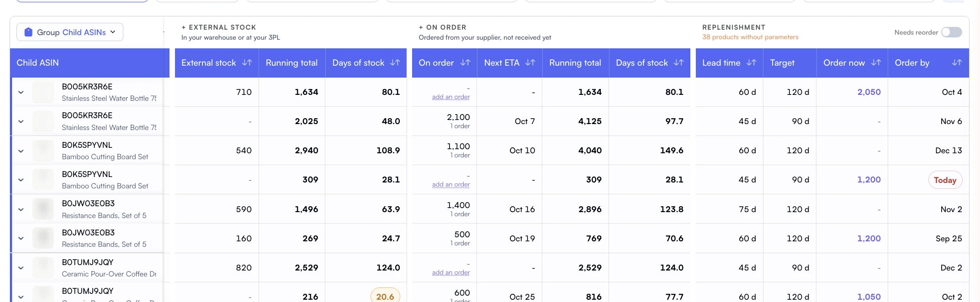The image size is (980, 302).
Task: Click the '+ ON ORDER' section heading
Action: point(442,27)
